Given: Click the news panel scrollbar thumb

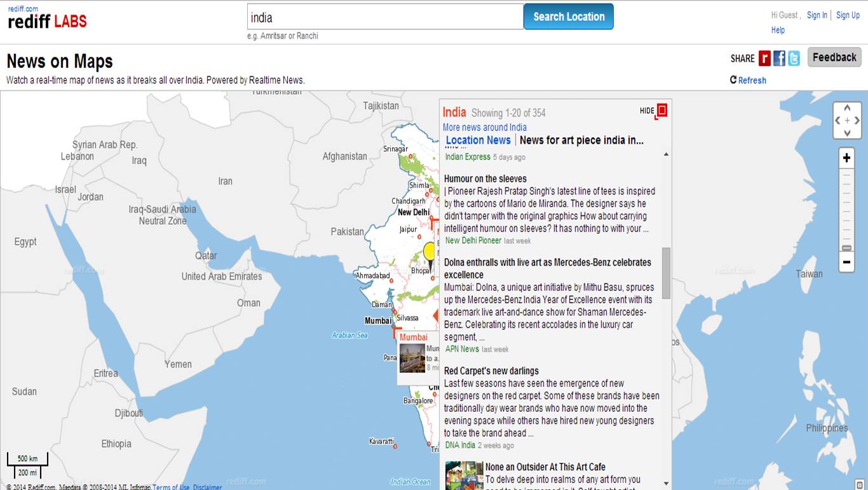Looking at the screenshot, I should (x=666, y=273).
